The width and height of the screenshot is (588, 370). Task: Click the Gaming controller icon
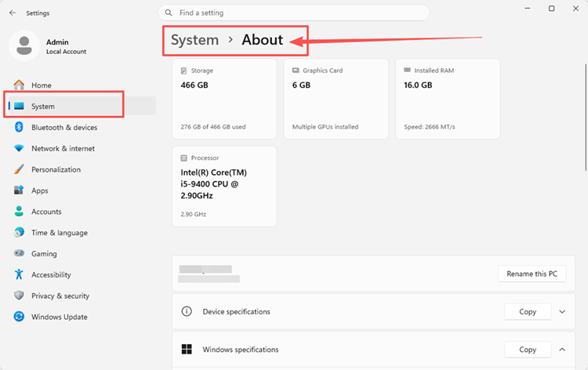(x=19, y=253)
